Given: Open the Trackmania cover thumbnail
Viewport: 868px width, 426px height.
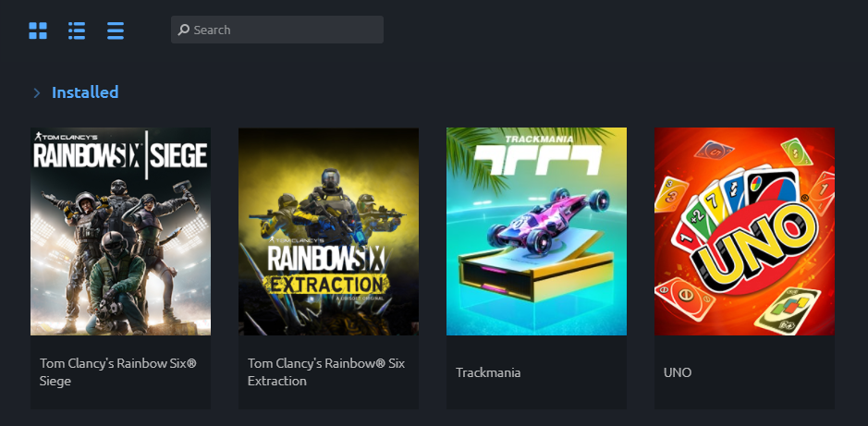Looking at the screenshot, I should 536,231.
